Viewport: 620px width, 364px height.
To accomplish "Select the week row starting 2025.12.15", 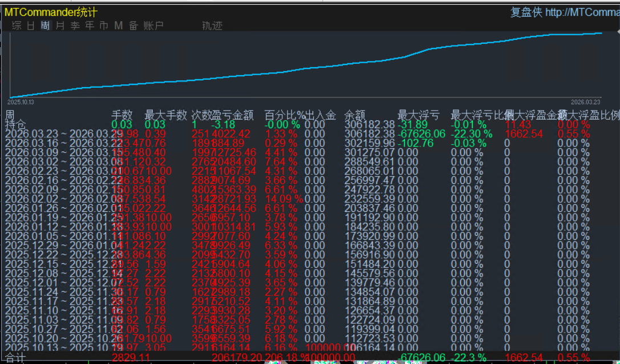I will tap(310, 264).
